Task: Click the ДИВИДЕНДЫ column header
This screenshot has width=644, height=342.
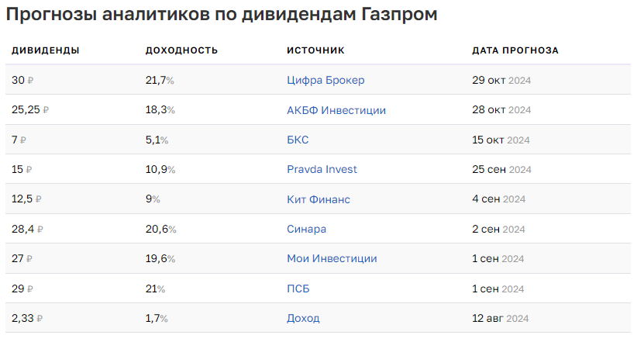Action: click(46, 50)
